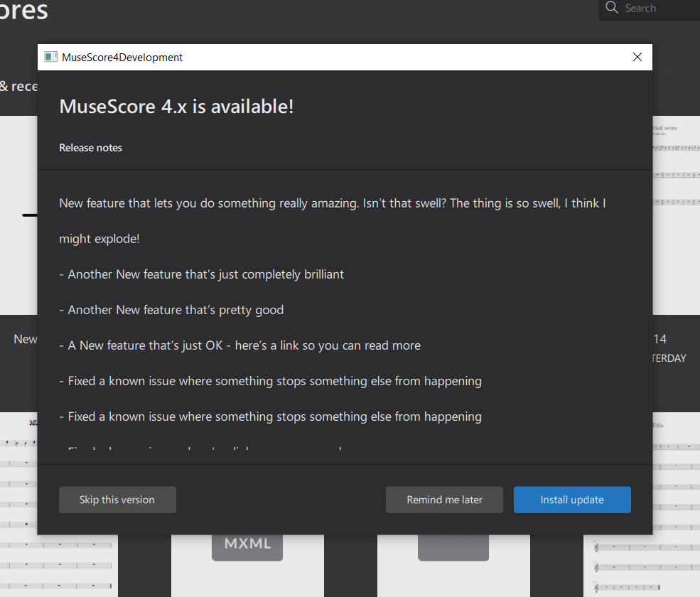The width and height of the screenshot is (700, 597).
Task: Close the MuseScore4Development dialog
Action: (637, 57)
